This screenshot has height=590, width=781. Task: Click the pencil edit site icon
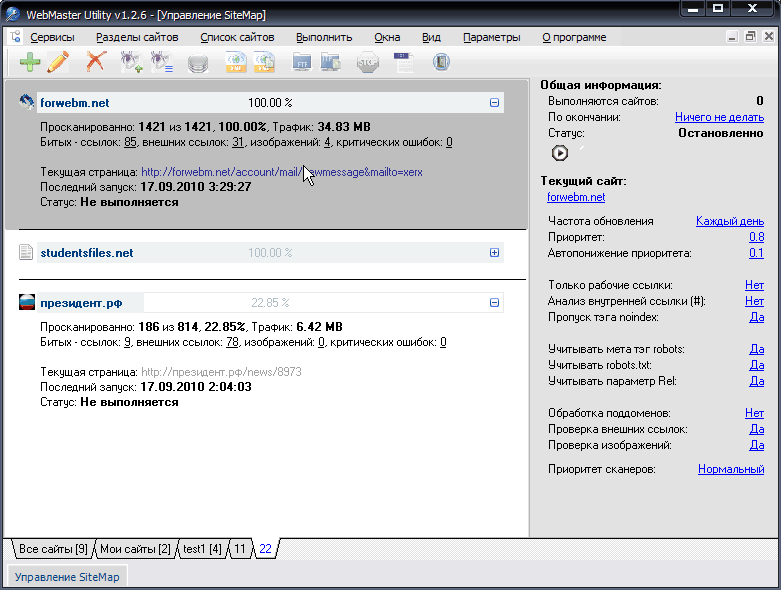[x=58, y=63]
